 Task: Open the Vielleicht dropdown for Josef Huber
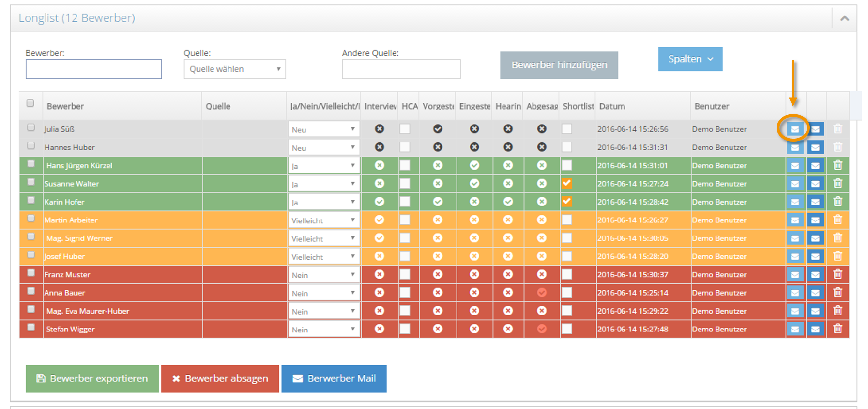point(324,257)
